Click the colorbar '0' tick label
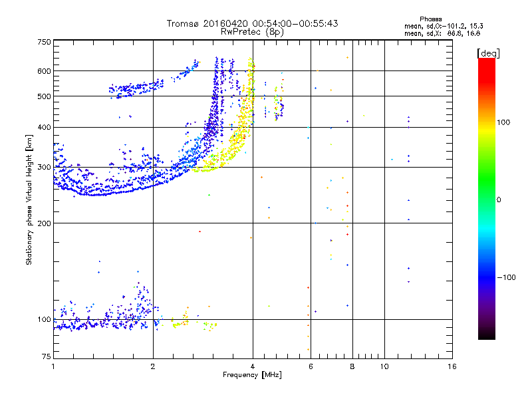Viewport: 532px width, 399px height. click(499, 200)
